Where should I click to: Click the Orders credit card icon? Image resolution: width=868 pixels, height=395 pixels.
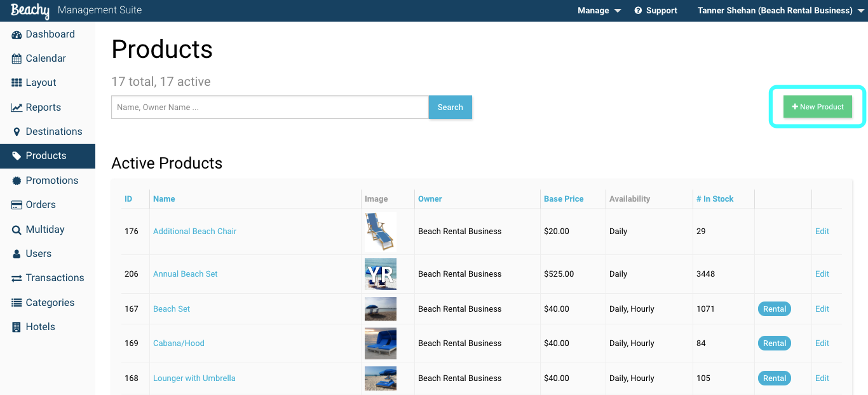[x=17, y=205]
